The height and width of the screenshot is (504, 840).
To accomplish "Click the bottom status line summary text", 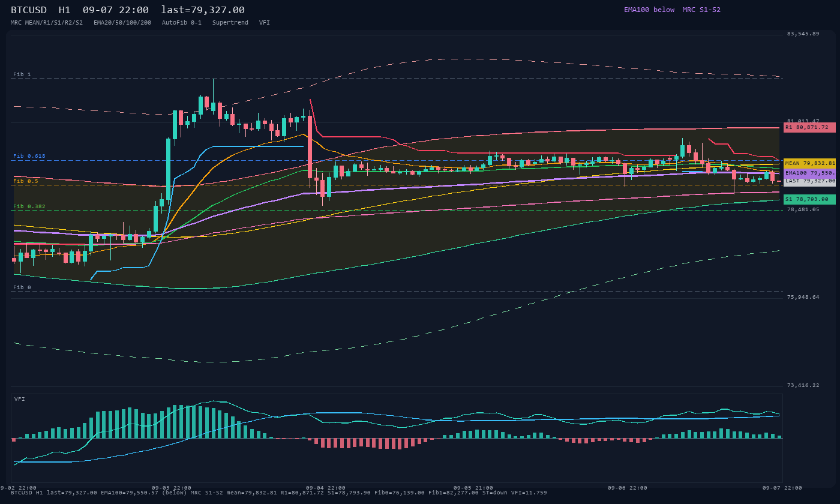I will [x=279, y=493].
